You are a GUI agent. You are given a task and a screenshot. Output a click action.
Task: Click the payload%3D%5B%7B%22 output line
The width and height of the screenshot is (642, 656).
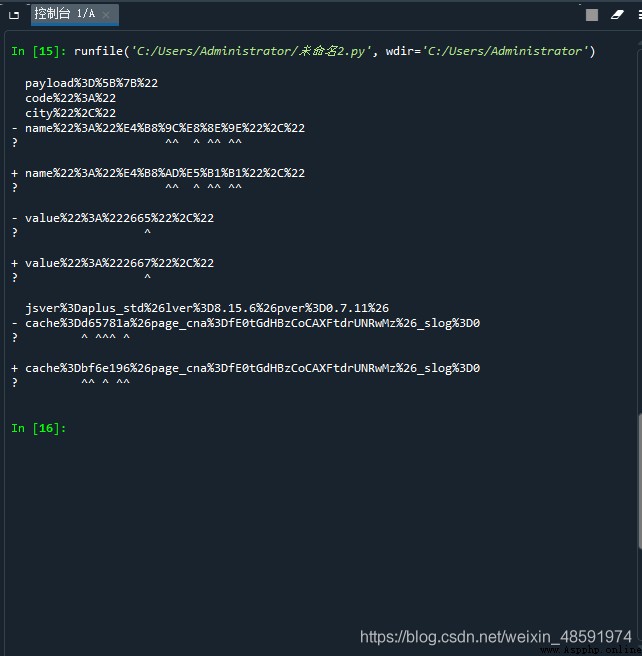pos(91,83)
